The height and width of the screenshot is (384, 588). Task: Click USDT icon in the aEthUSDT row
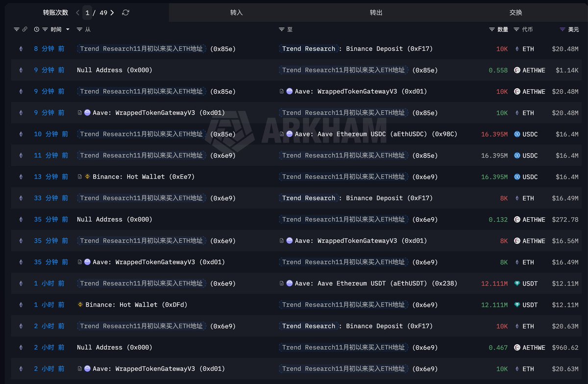[x=517, y=283]
